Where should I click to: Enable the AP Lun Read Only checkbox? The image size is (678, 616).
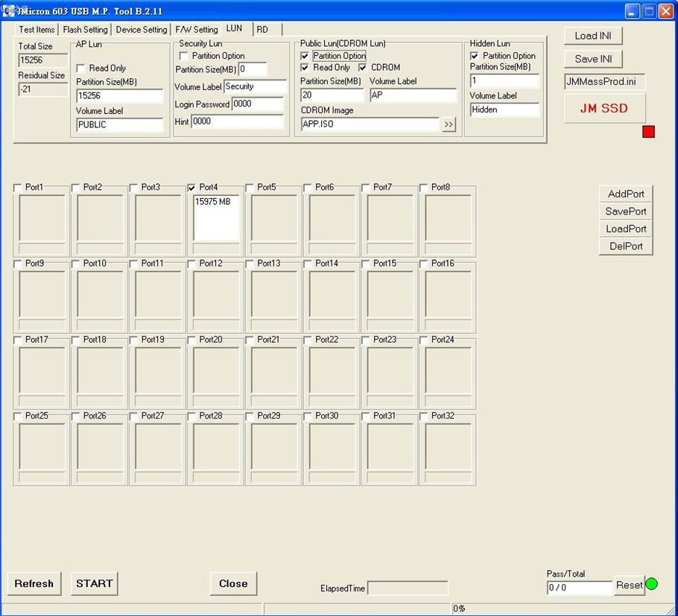click(81, 68)
